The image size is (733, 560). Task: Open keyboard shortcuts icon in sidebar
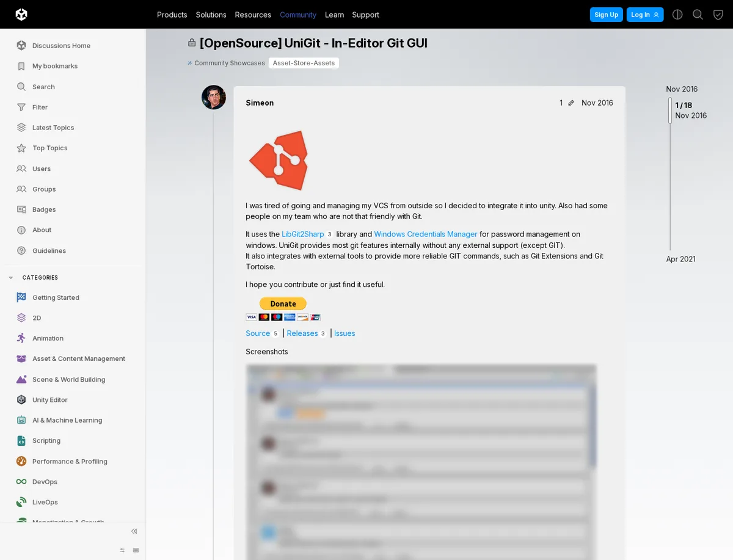[x=136, y=550]
